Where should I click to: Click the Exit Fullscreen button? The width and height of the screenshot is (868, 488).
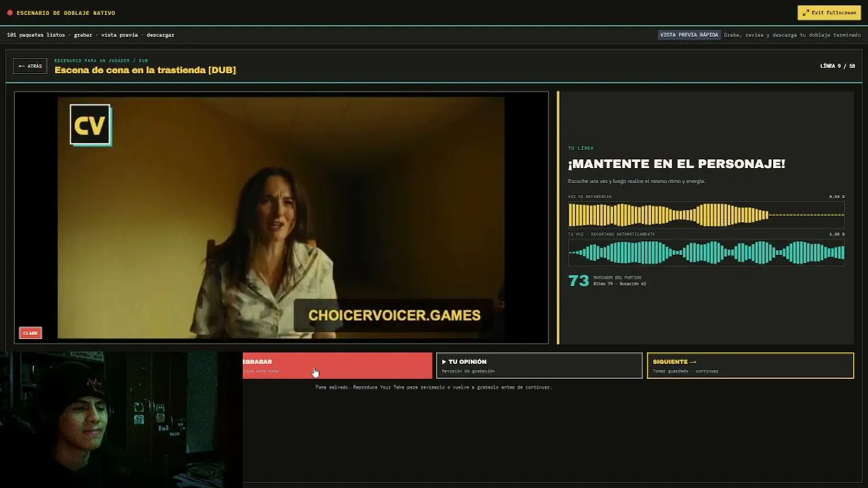[829, 13]
